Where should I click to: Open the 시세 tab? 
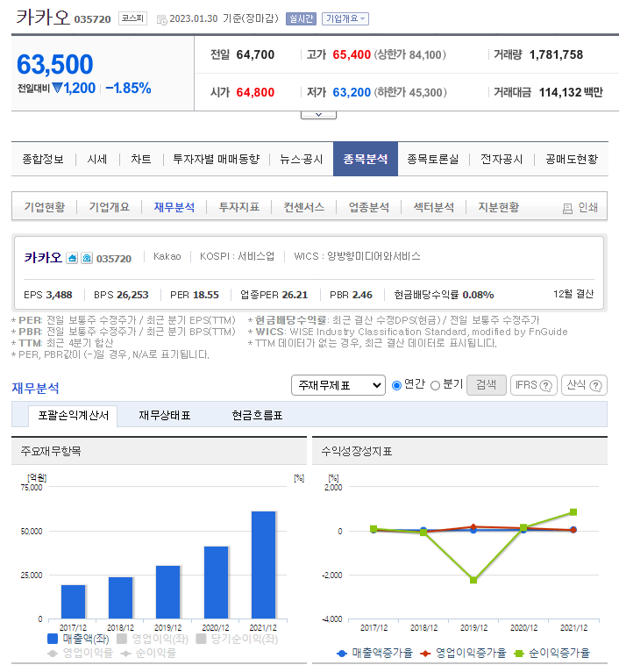[97, 160]
